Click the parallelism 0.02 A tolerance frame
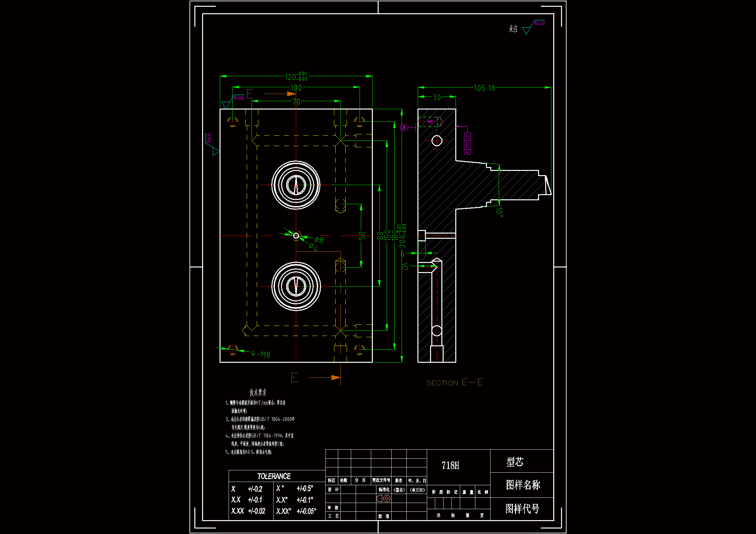 467,143
